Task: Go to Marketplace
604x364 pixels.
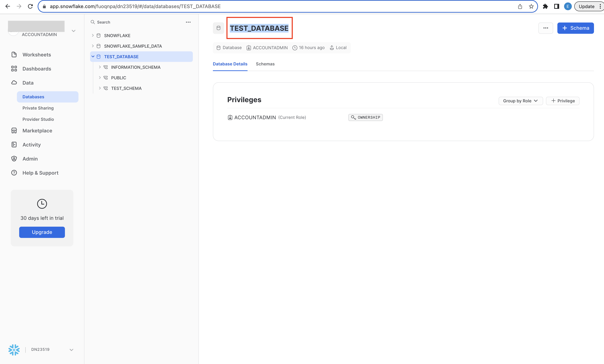Action: click(37, 130)
